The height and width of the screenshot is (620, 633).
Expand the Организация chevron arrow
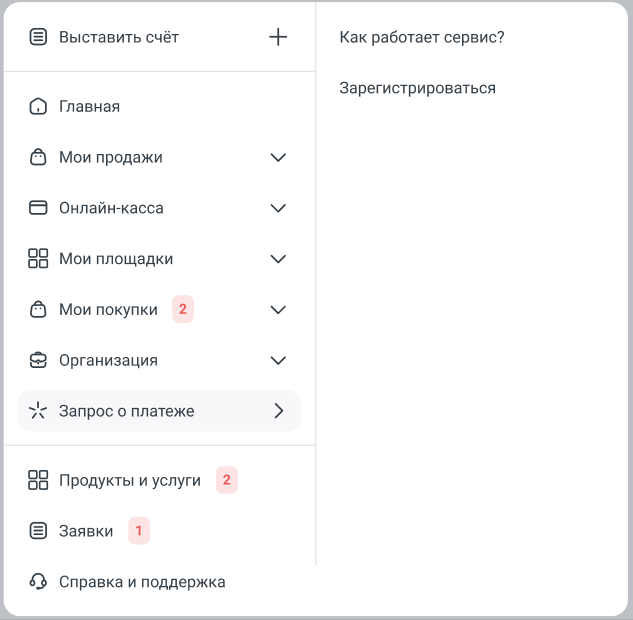click(279, 360)
